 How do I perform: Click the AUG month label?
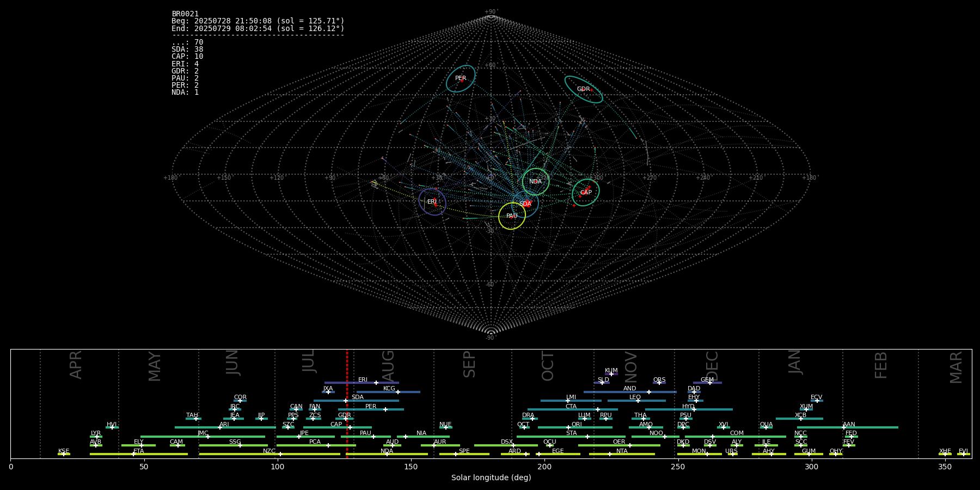[x=388, y=365]
